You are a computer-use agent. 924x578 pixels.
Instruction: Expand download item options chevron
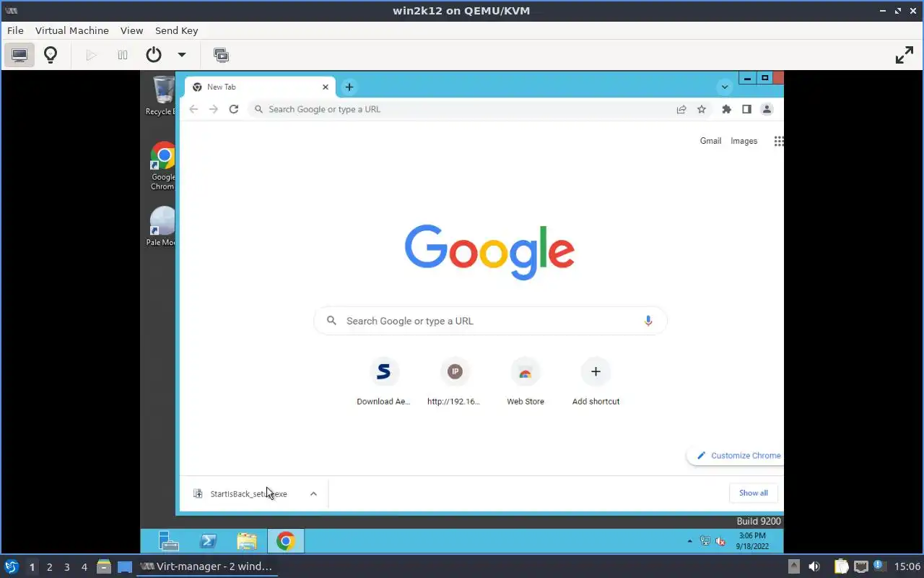pyautogui.click(x=313, y=493)
